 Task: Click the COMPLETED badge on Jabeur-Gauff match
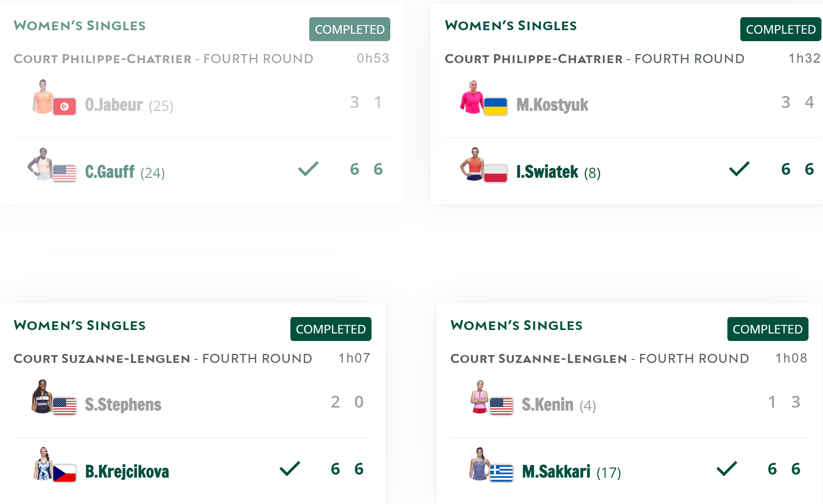[350, 29]
